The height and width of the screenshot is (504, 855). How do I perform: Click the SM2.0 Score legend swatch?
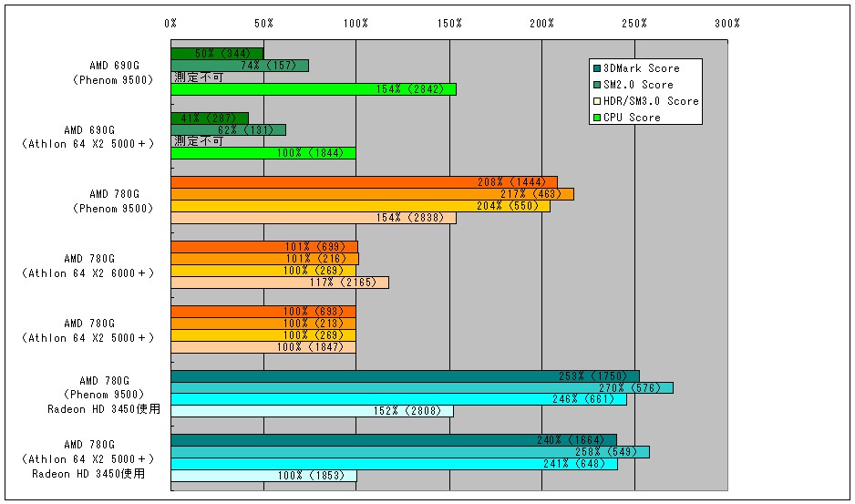tap(596, 85)
